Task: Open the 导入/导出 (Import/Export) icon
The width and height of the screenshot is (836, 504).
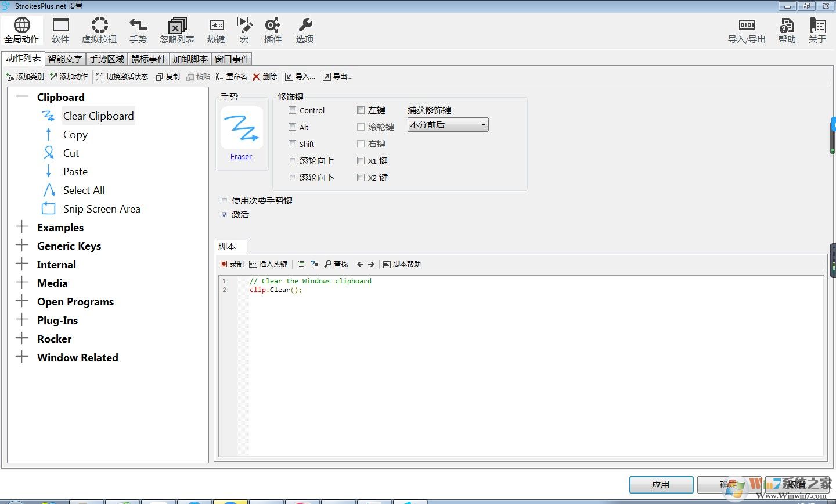Action: coord(747,30)
